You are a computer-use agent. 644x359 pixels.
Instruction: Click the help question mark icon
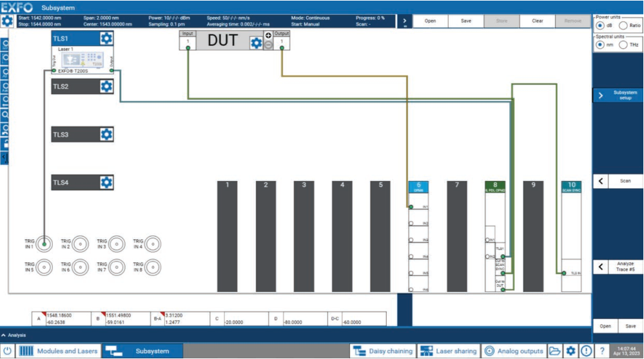click(x=601, y=351)
